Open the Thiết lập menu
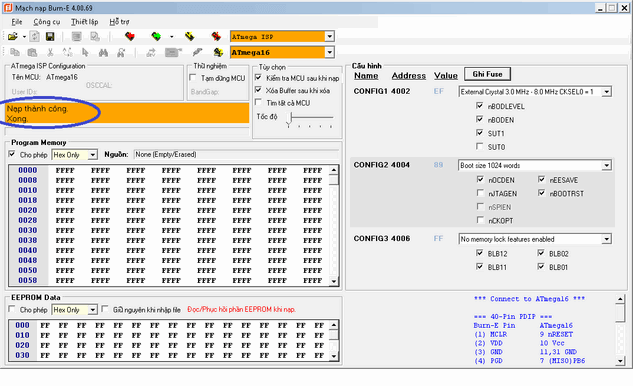Screen dimensions: 633x386 click(84, 22)
